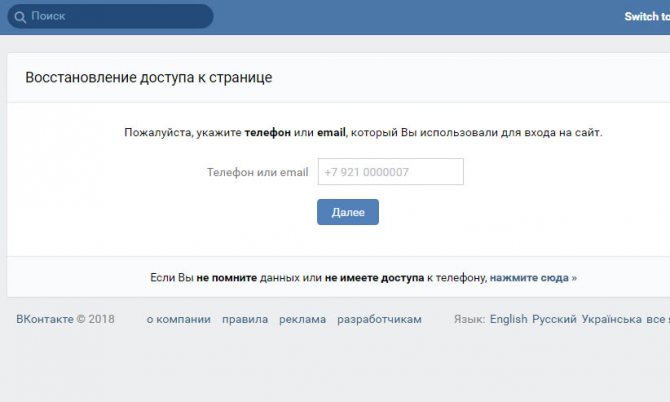Image resolution: width=670 pixels, height=402 pixels.
Task: Click the Язык: label in footer
Action: (469, 320)
